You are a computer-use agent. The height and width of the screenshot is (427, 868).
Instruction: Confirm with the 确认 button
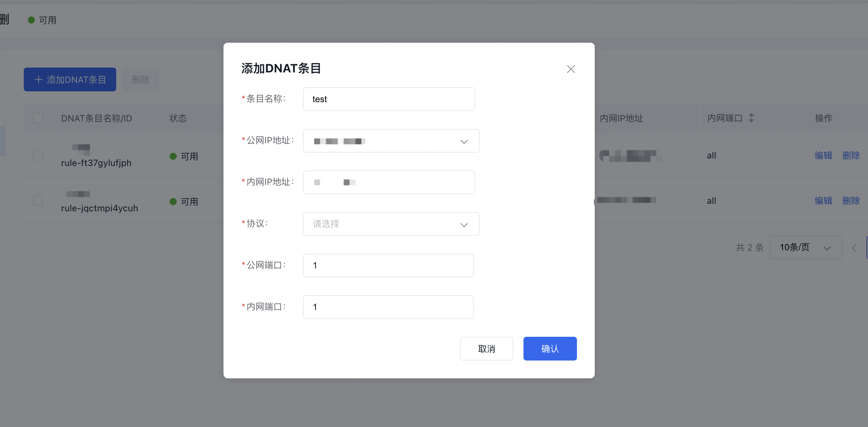550,349
